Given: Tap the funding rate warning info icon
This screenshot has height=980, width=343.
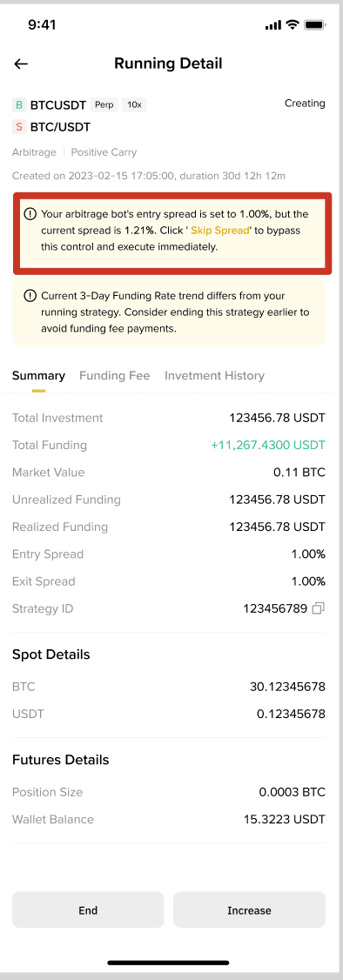Looking at the screenshot, I should [x=30, y=296].
